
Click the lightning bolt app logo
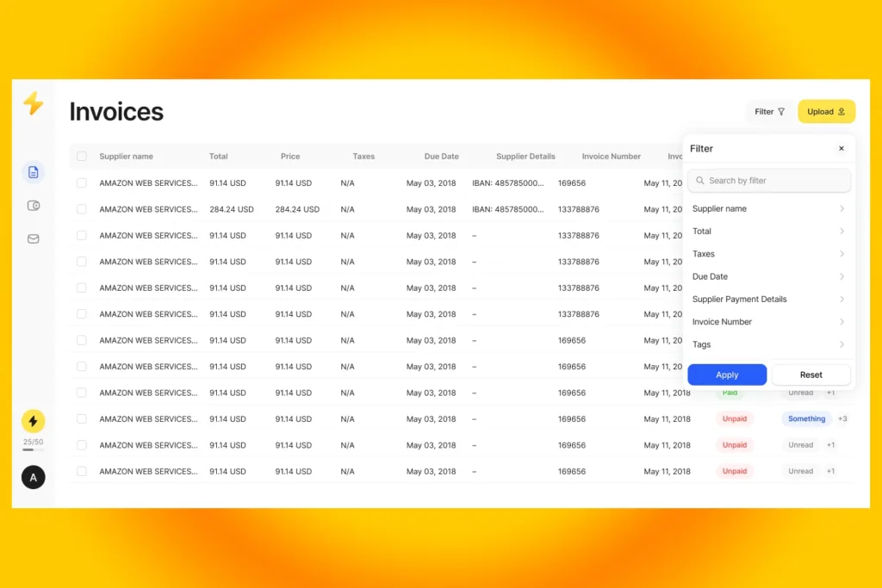pos(34,104)
